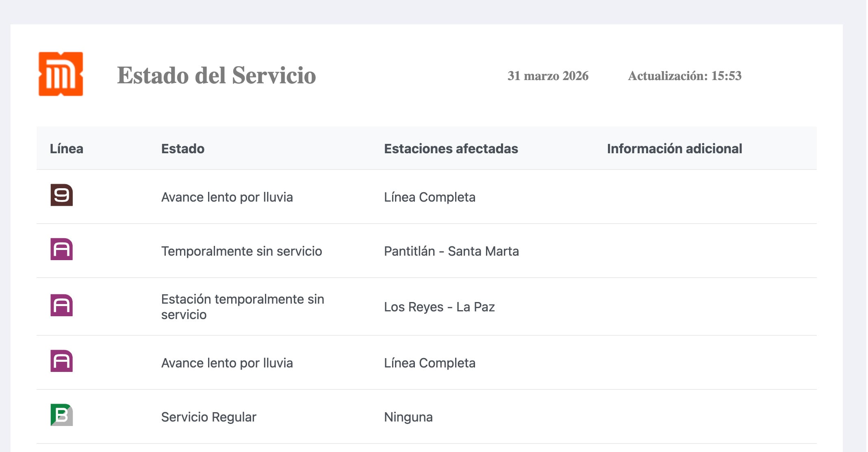The image size is (868, 452).
Task: Select the Estado del Servicio page title
Action: pyautogui.click(x=217, y=75)
